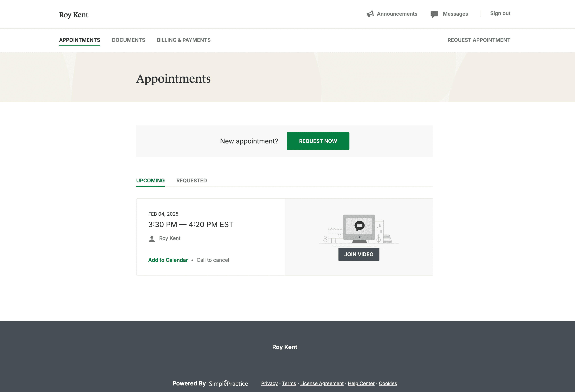Open the Cookies footer link
Screen dimensions: 575x392
[388, 383]
